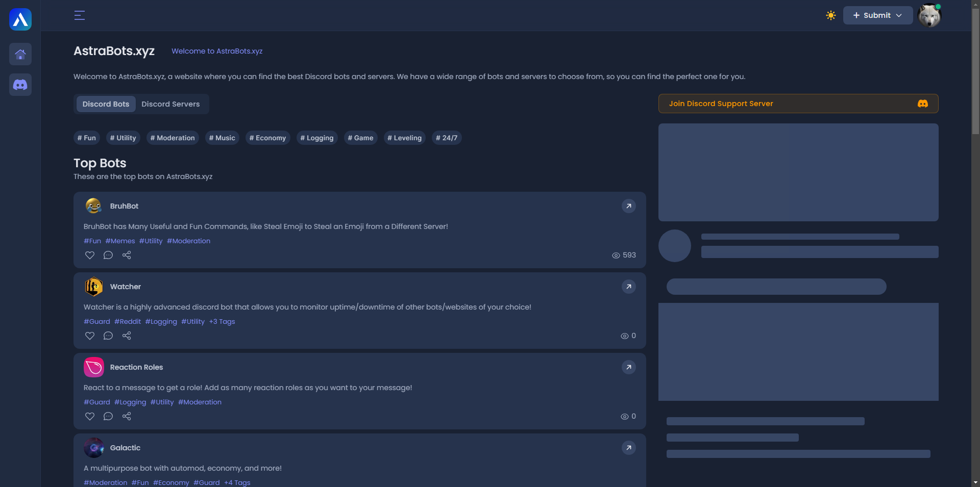This screenshot has width=980, height=487.
Task: Click the Watcher avatar
Action: point(94,287)
